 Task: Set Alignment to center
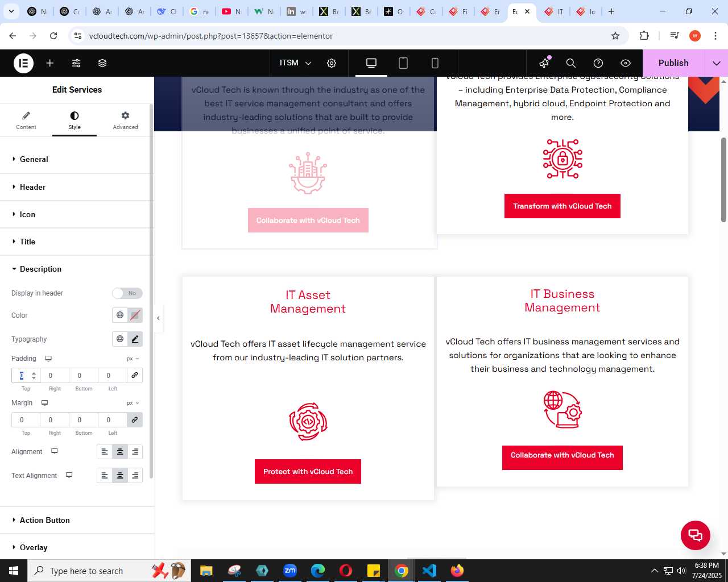(120, 452)
